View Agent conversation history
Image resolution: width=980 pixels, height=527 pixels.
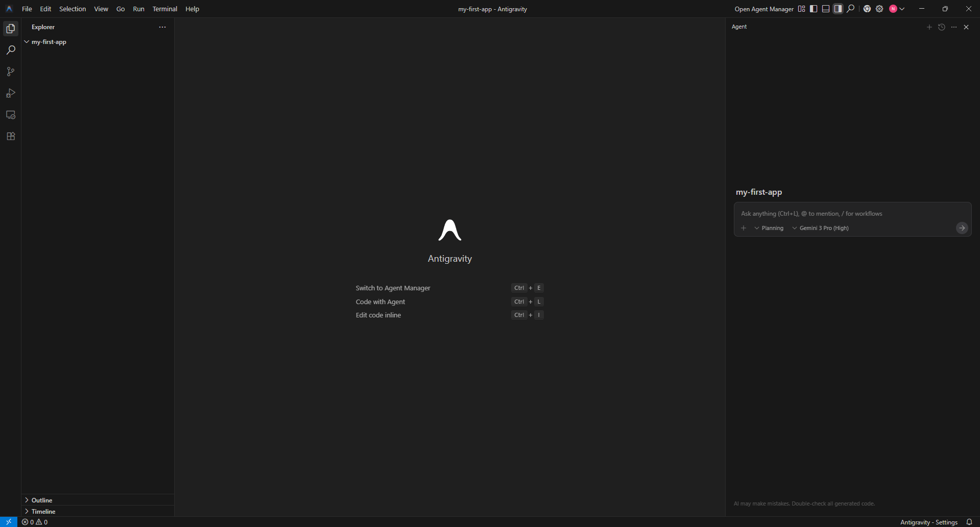coord(942,27)
